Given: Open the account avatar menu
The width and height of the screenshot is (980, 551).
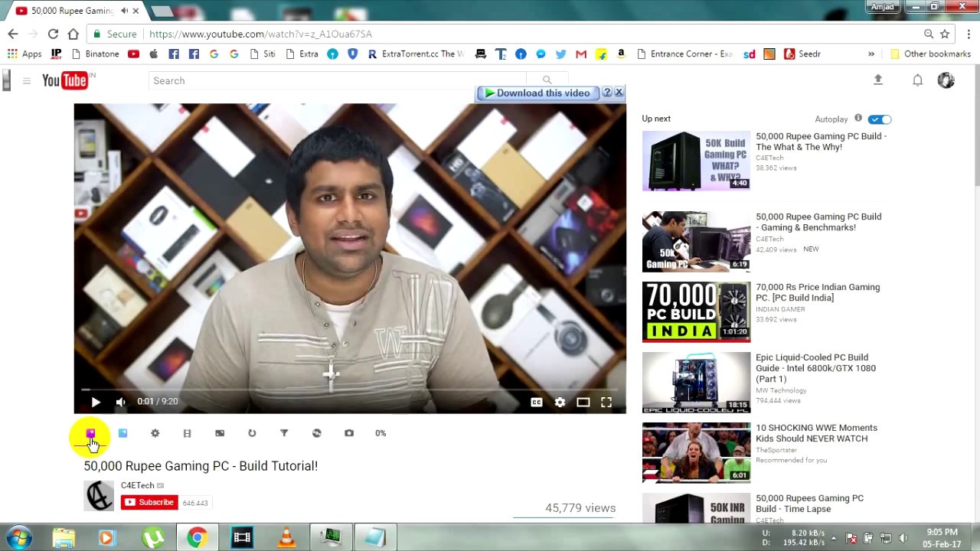Looking at the screenshot, I should coord(946,80).
